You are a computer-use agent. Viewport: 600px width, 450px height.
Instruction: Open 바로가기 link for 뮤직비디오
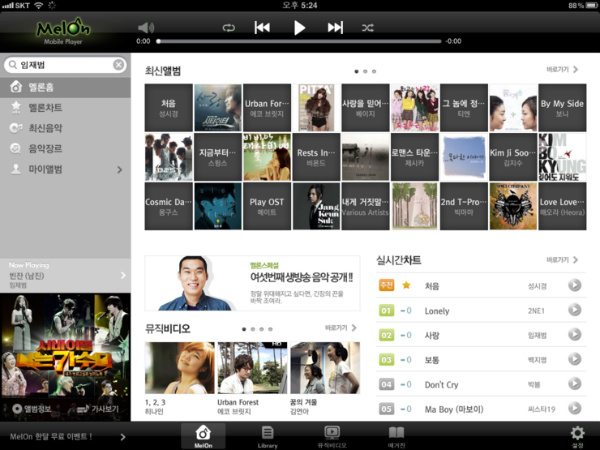[341, 328]
